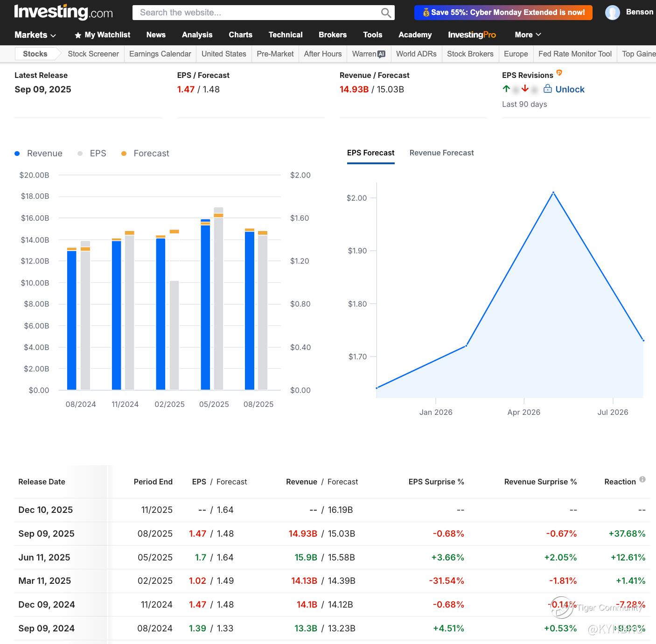Click the star icon beside My Watchlist
This screenshot has height=644, width=656.
[78, 35]
